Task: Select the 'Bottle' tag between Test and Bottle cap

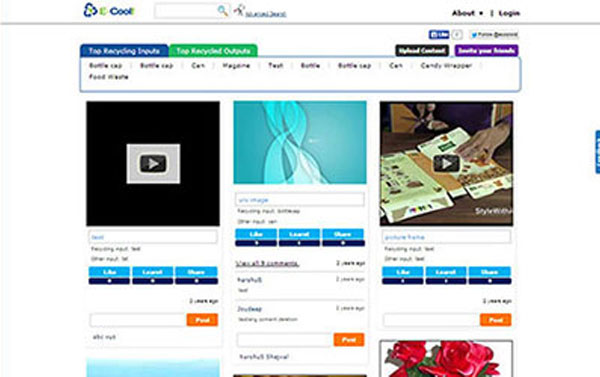Action: pos(310,66)
